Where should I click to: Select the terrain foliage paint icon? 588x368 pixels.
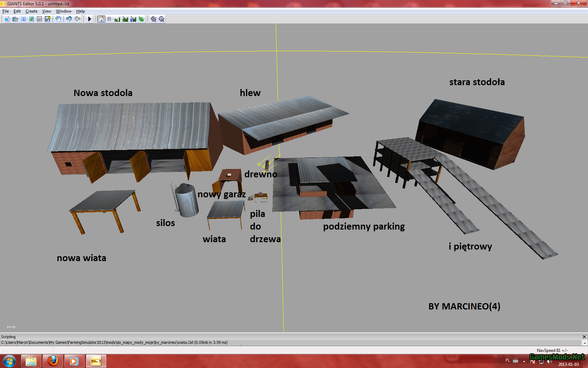coord(141,19)
